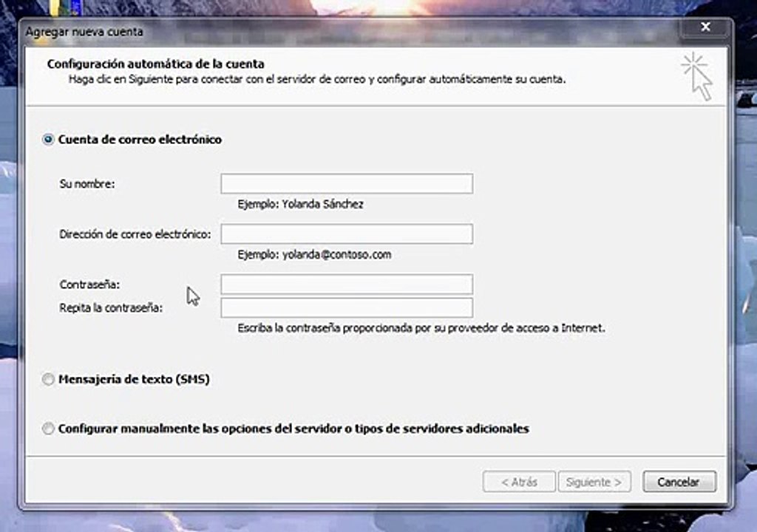Screen dimensions: 757x532
Task: Close the Agregar nueva cuenta dialog
Action: [x=705, y=27]
